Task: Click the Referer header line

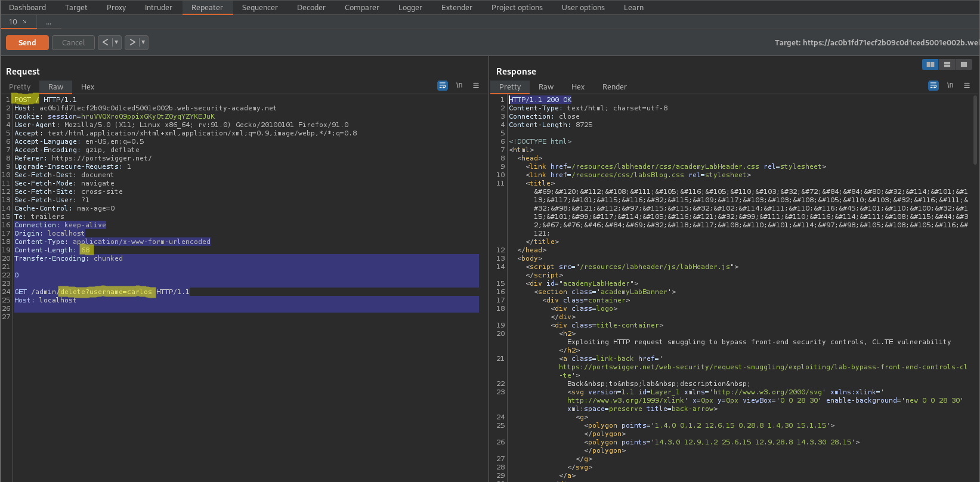Action: [83, 158]
